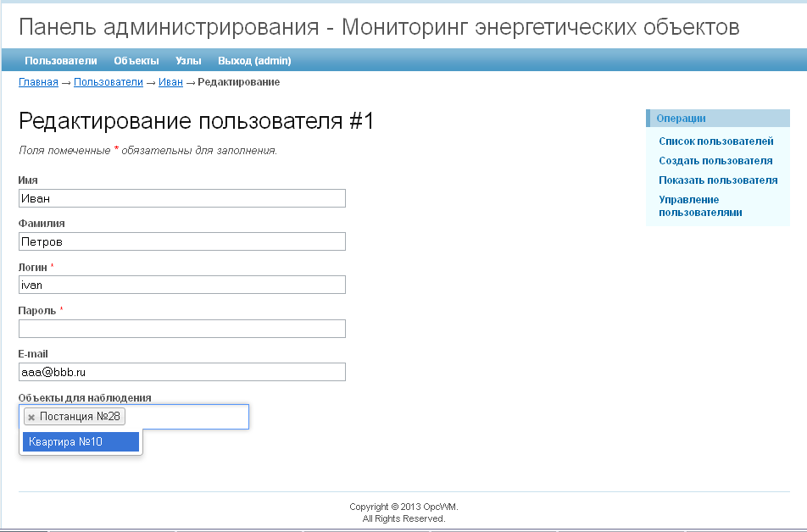
Task: Focus the E-mail field with aaa@bbb.ru
Action: (x=182, y=372)
